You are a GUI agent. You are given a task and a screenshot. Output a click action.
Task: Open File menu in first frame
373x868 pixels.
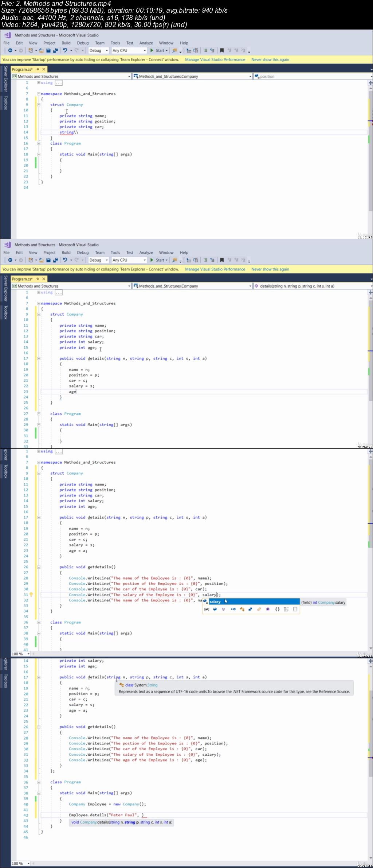pyautogui.click(x=7, y=43)
